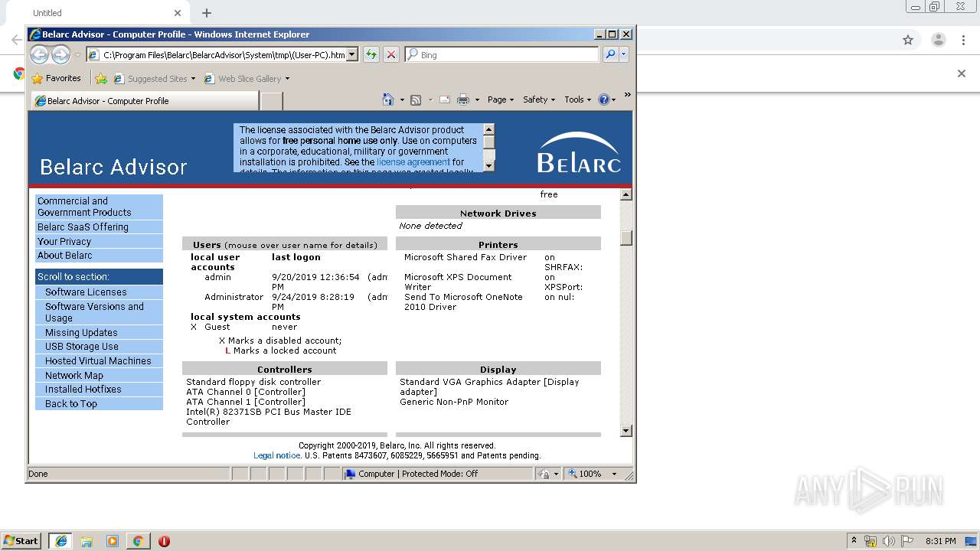The width and height of the screenshot is (980, 551).
Task: Add to Favorites bar icon
Action: click(100, 78)
